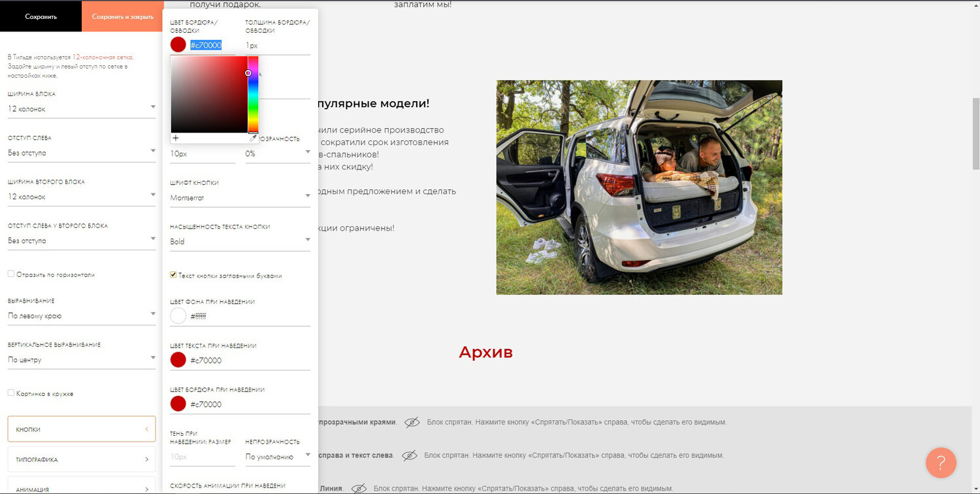This screenshot has height=494, width=980.
Task: Click the hover text color red swatch
Action: coord(178,360)
